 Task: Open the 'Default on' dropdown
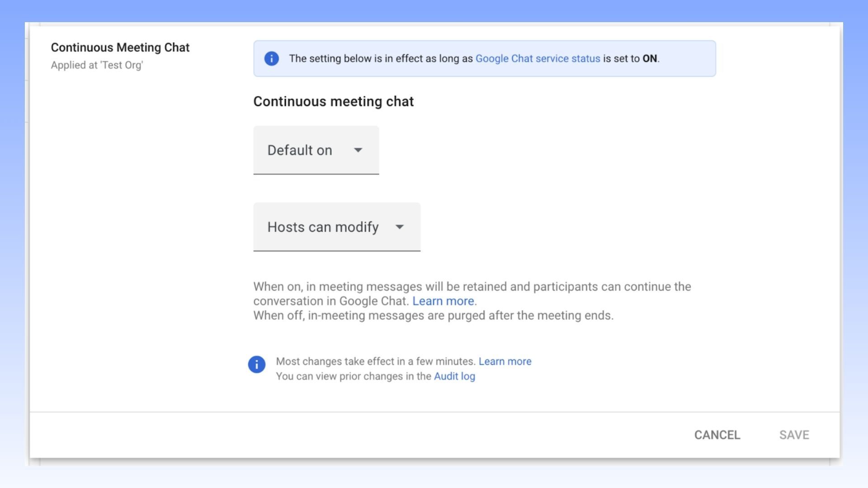[316, 150]
